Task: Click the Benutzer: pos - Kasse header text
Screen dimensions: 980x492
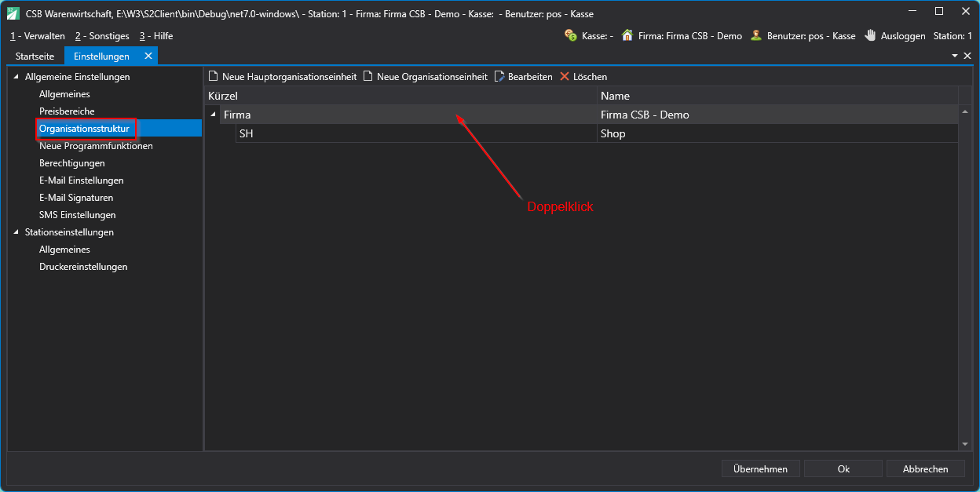Action: [x=811, y=36]
